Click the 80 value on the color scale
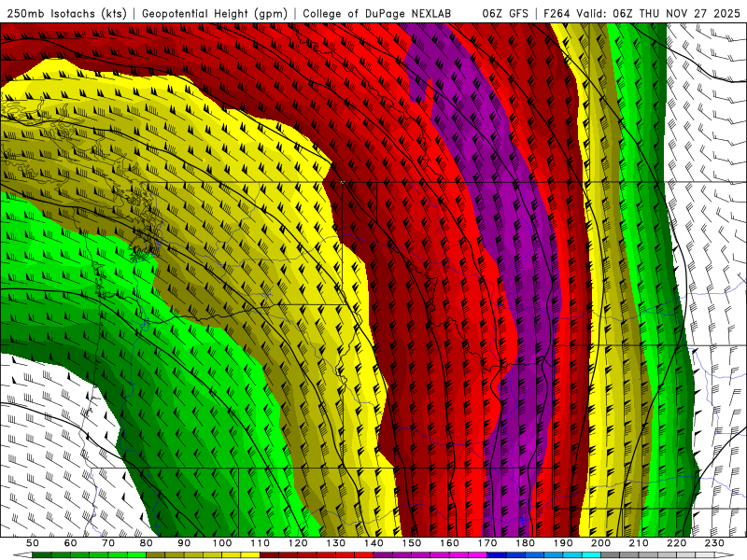747x560 pixels. (x=146, y=543)
